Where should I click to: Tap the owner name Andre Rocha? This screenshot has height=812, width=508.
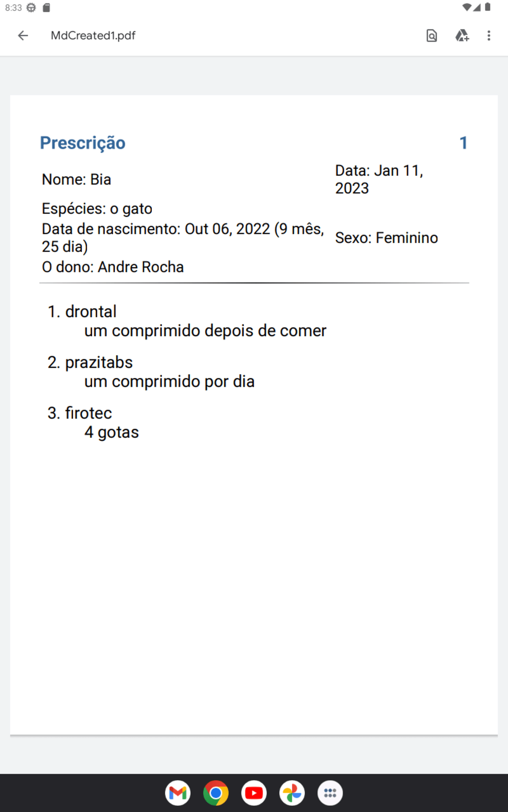tap(141, 267)
